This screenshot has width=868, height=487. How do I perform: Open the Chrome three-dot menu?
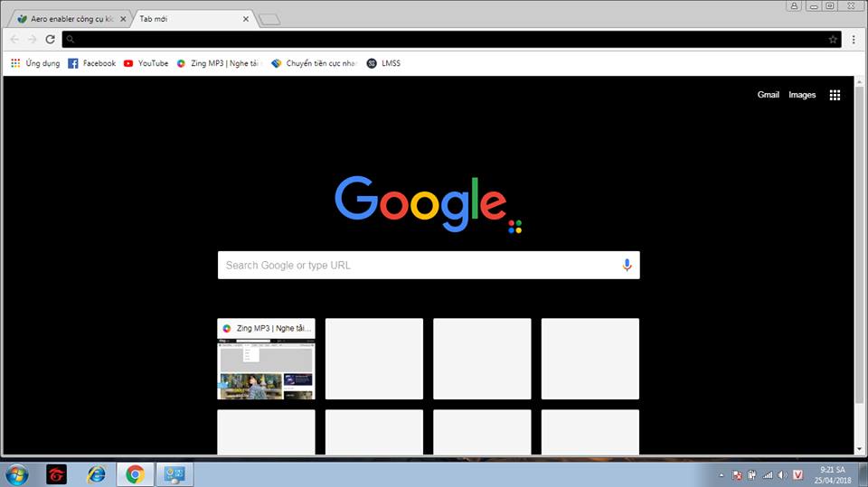point(854,39)
